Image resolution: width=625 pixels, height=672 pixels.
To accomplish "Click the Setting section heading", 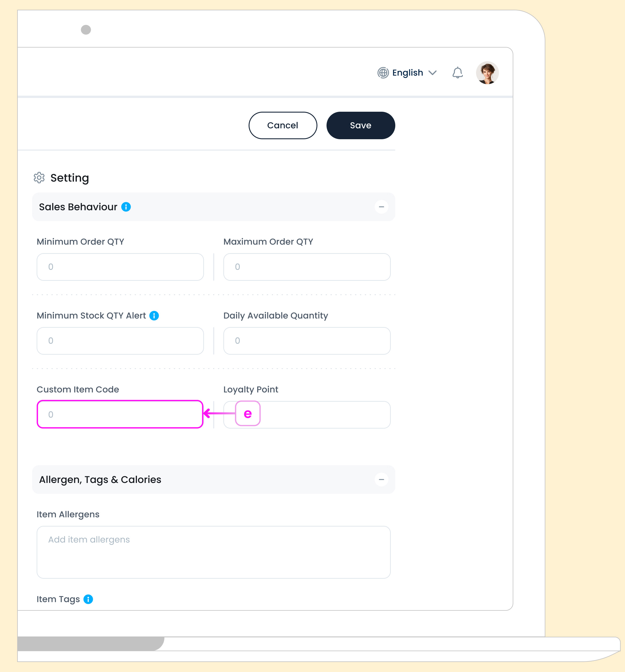I will tap(70, 178).
